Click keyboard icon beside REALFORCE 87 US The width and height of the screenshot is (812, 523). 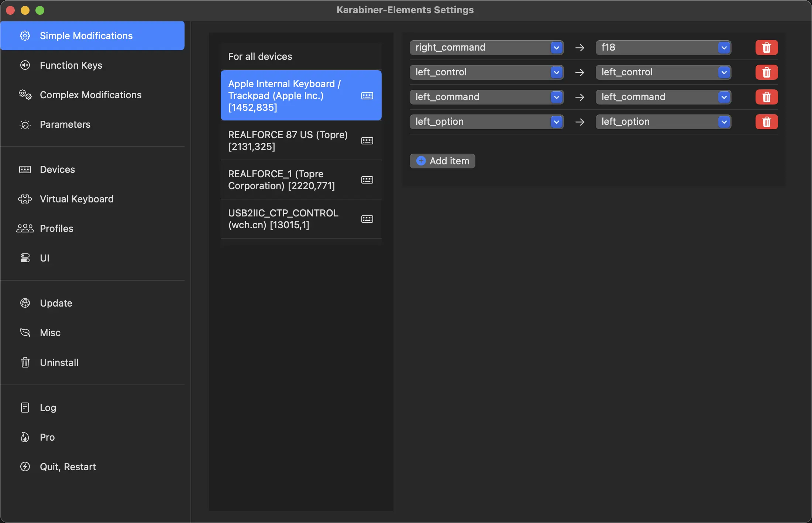click(367, 141)
